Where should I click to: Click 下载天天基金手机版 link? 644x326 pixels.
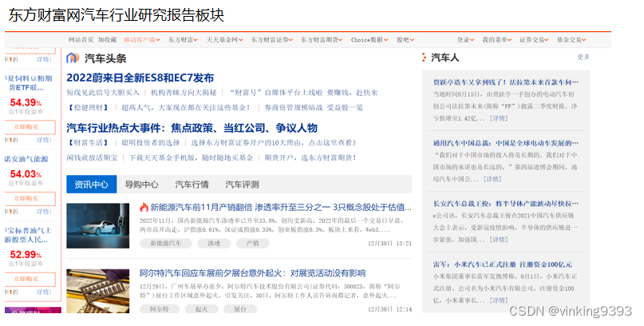click(191, 157)
